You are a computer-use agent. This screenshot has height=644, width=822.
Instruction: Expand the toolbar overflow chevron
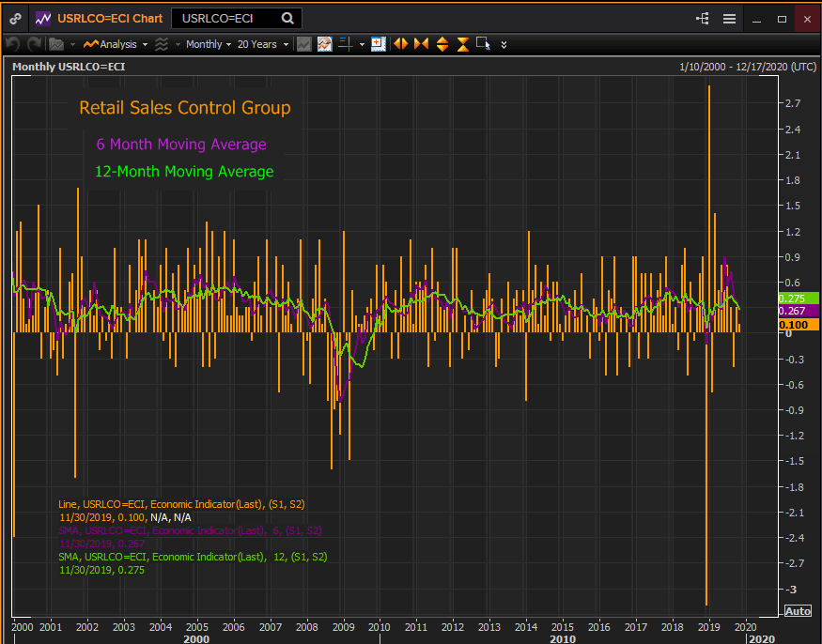(504, 44)
